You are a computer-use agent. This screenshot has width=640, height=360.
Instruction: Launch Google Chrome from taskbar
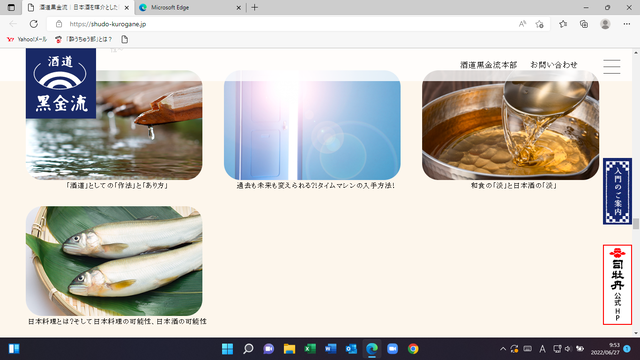pos(413,349)
